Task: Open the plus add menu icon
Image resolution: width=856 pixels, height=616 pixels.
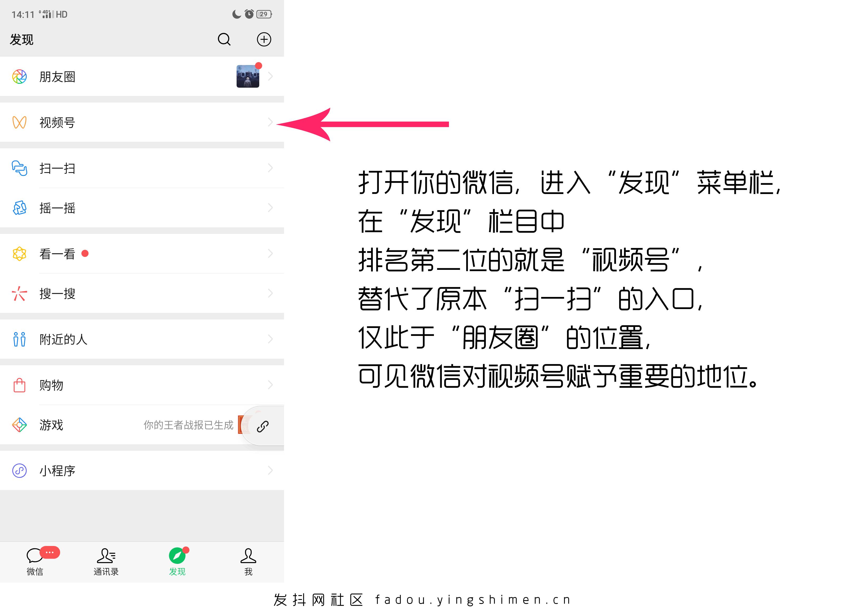Action: click(264, 39)
